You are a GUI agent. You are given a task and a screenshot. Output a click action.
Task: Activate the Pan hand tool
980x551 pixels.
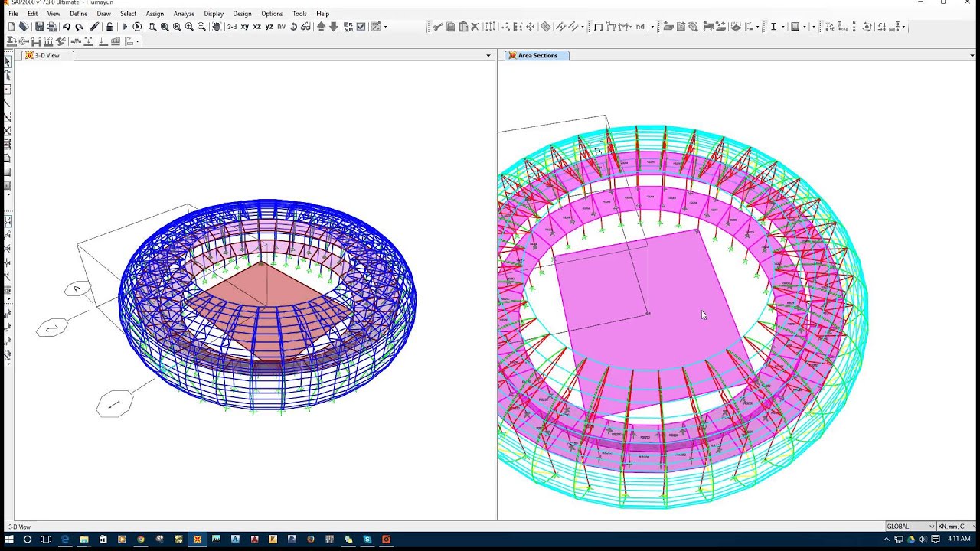point(217,27)
